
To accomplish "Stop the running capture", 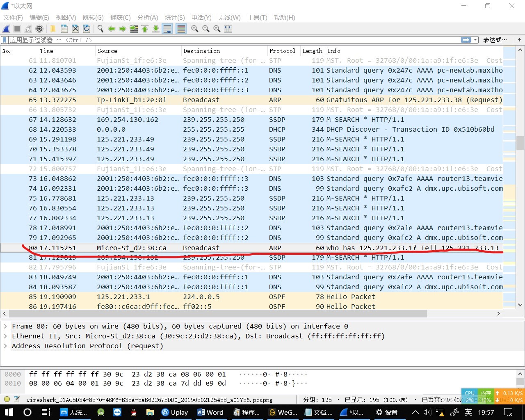I will coord(16,28).
